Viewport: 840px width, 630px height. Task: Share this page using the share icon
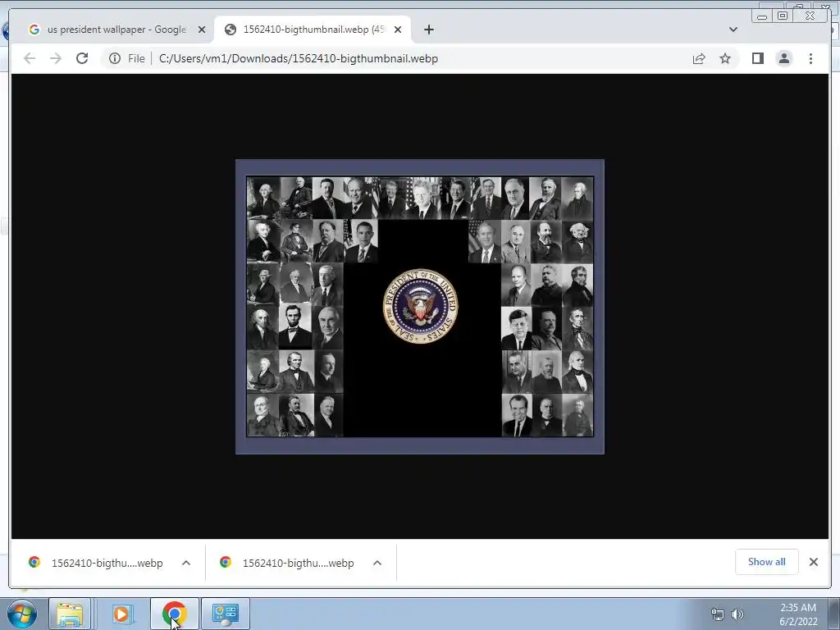click(x=699, y=58)
